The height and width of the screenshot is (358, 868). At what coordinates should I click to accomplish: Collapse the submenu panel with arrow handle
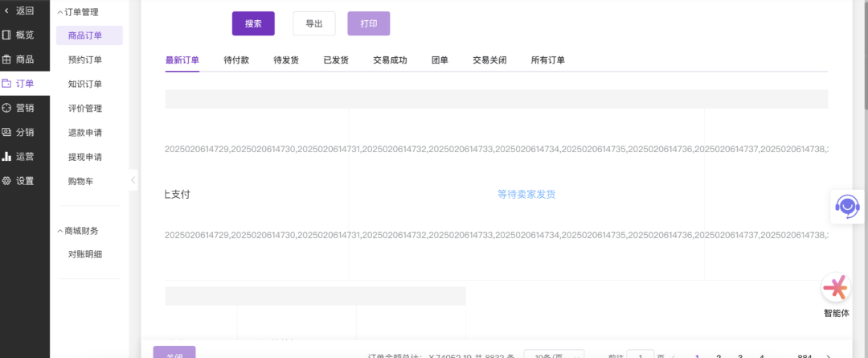click(x=133, y=181)
